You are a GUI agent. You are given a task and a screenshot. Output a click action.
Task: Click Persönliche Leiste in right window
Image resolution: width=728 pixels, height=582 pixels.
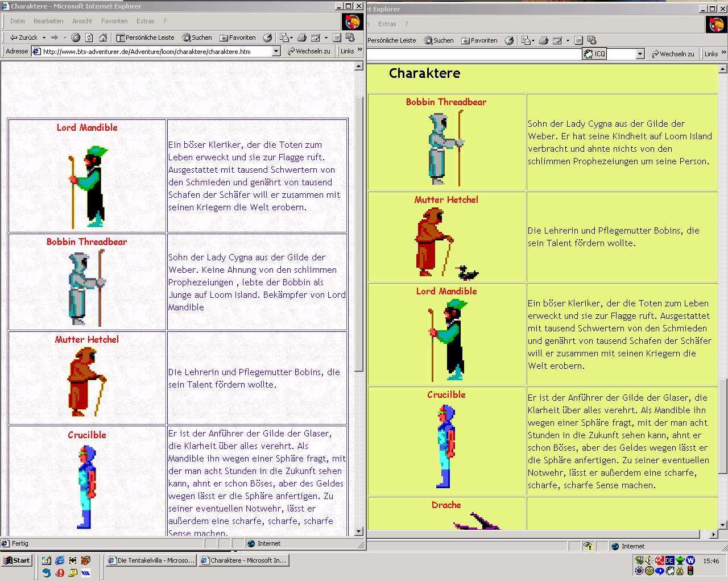[x=391, y=40]
